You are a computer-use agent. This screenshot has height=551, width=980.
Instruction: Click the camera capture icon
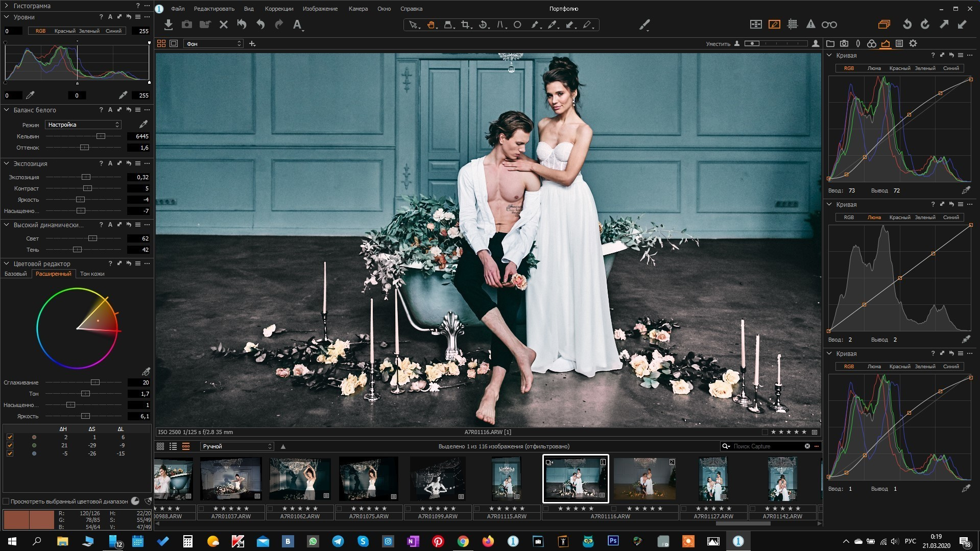point(187,25)
